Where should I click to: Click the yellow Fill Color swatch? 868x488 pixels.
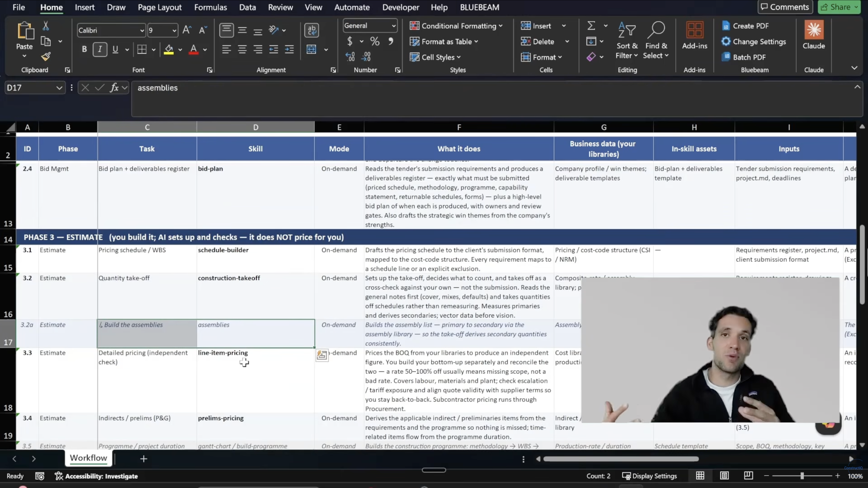point(168,49)
